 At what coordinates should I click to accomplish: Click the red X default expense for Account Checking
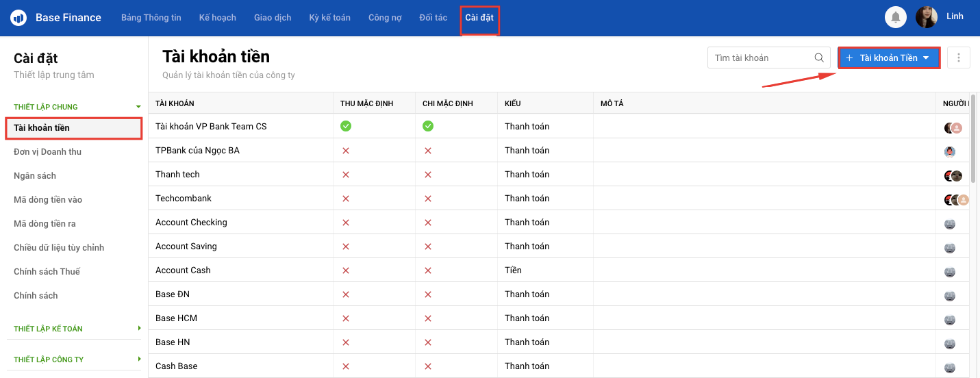(x=428, y=223)
